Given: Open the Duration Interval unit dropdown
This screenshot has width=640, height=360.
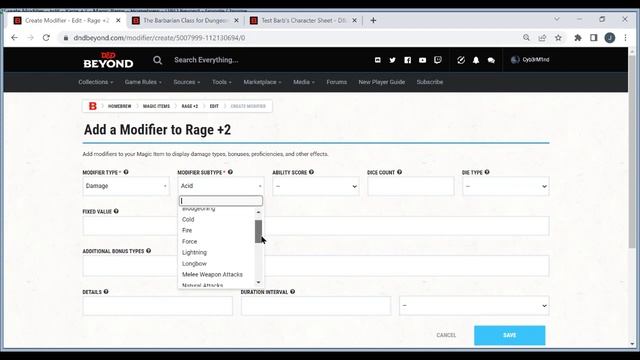Looking at the screenshot, I should coord(474,306).
